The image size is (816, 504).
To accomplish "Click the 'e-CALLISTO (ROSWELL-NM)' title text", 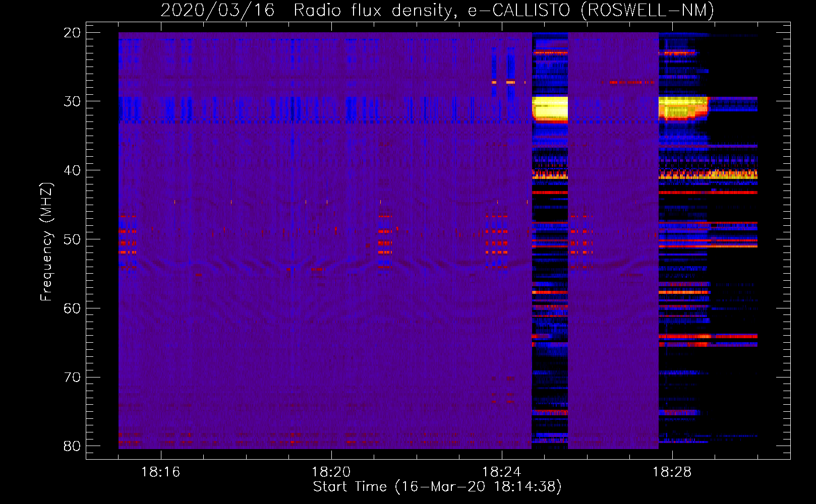I will coord(591,10).
